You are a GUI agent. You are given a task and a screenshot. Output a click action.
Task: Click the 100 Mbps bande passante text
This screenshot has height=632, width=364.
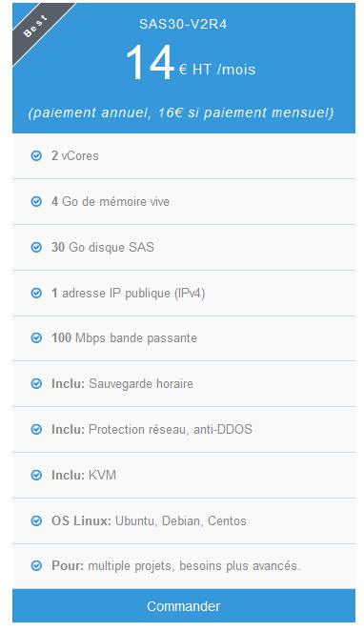point(124,337)
